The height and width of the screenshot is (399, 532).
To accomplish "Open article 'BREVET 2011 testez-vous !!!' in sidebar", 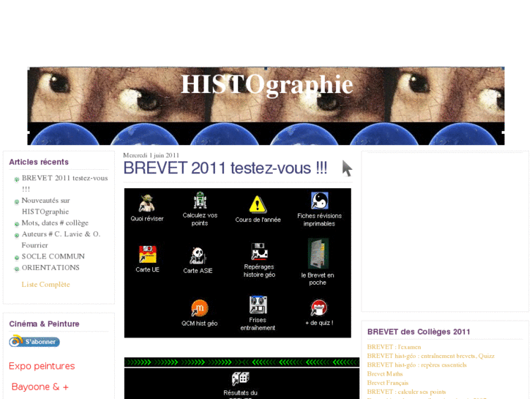I will (64, 183).
